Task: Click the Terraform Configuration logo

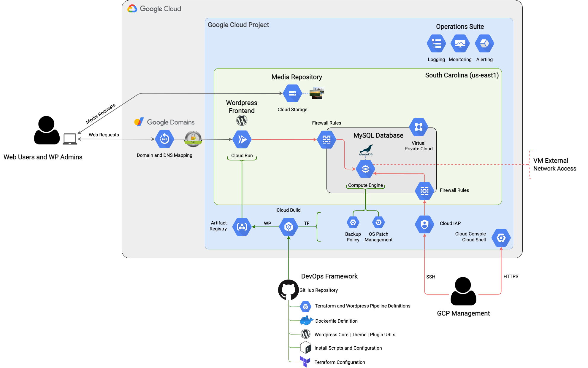Action: 305,361
